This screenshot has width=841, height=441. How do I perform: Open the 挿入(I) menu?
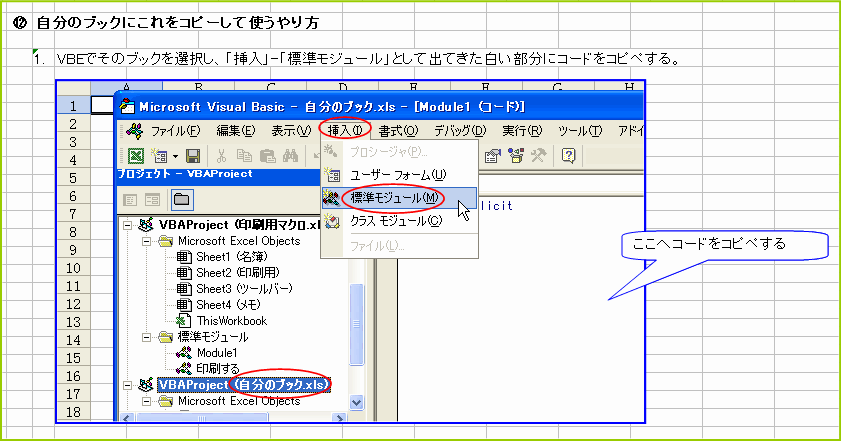tap(343, 130)
